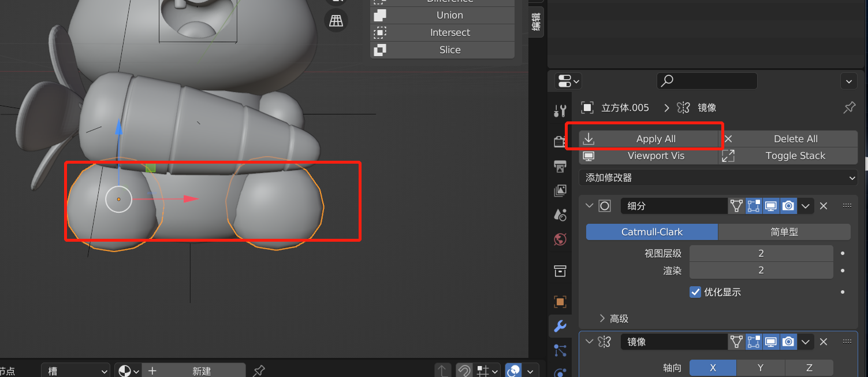Open the 编辑 sidebar tab

[x=535, y=22]
